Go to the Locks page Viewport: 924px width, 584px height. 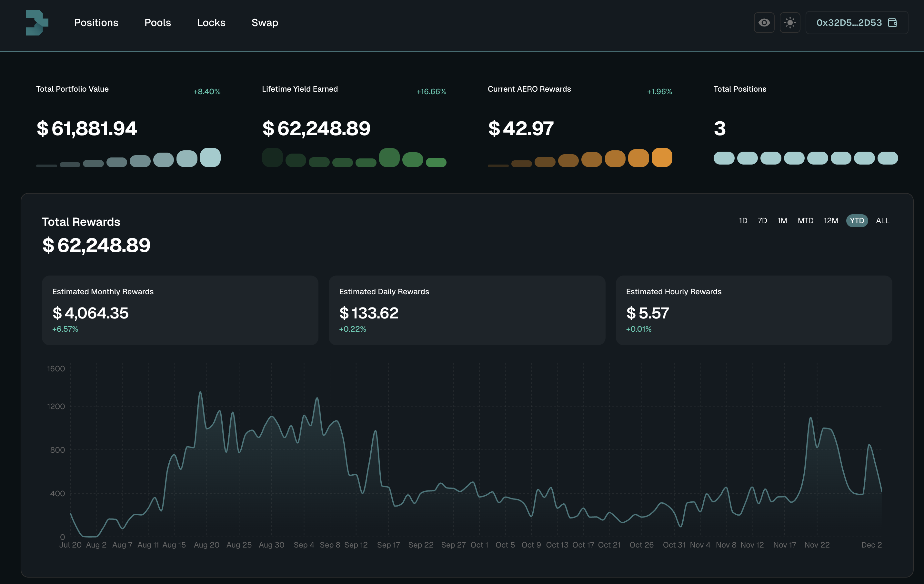[211, 23]
